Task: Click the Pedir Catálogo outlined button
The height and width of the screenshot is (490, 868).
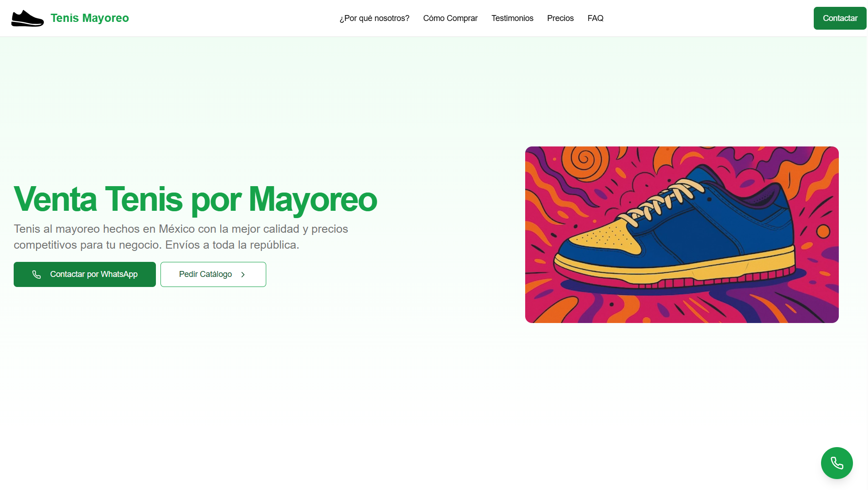Action: tap(213, 274)
